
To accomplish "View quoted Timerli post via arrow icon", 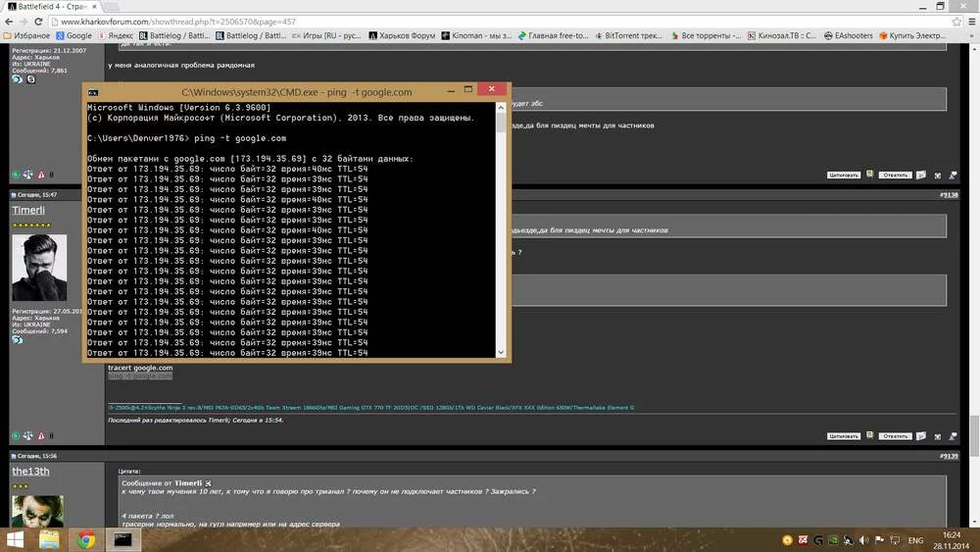I will [x=208, y=483].
